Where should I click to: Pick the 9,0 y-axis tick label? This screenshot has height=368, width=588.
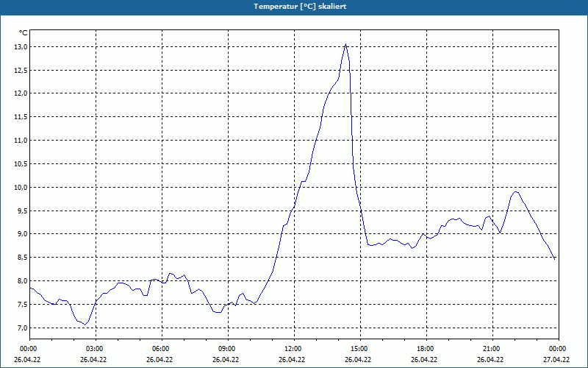pyautogui.click(x=22, y=234)
